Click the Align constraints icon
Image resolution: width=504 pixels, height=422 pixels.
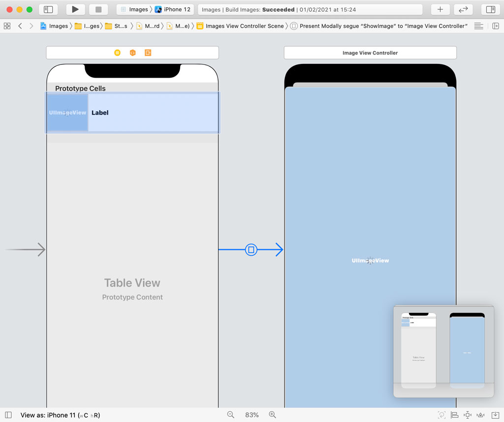point(454,415)
